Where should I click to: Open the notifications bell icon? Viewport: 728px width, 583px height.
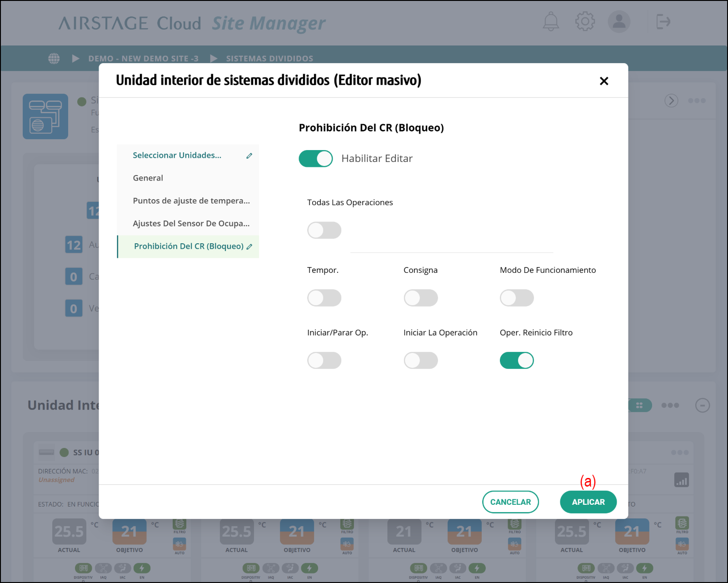[x=551, y=22]
